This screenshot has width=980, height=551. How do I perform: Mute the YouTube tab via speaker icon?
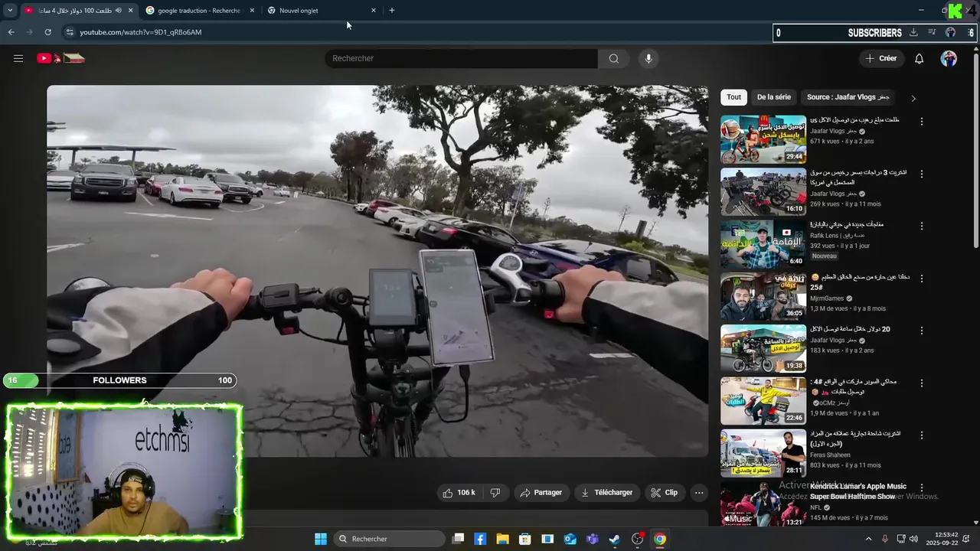point(118,11)
